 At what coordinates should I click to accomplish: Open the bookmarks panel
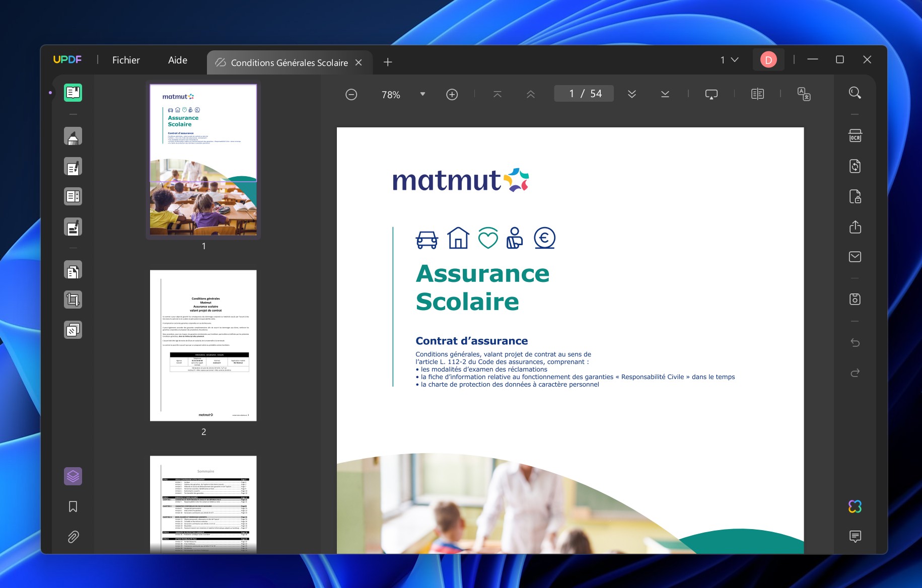pos(73,506)
